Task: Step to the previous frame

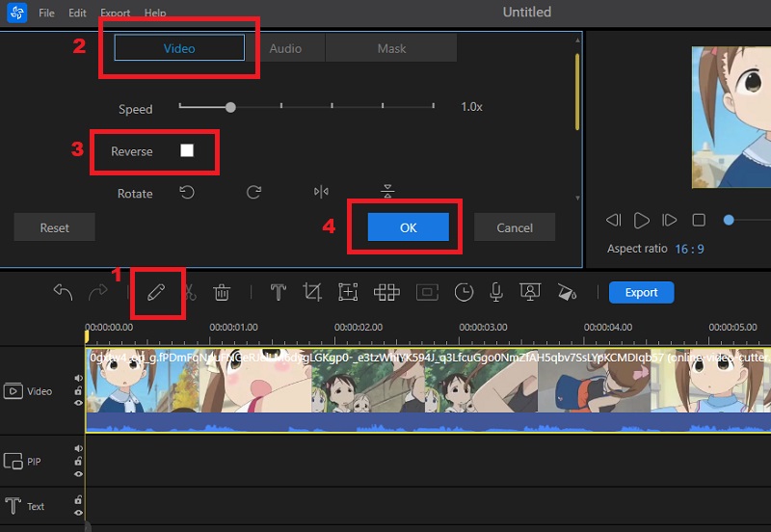Action: (613, 220)
